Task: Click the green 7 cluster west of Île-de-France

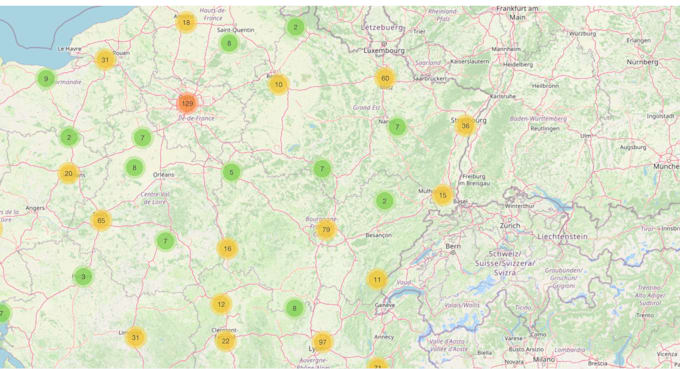Action: 142,138
